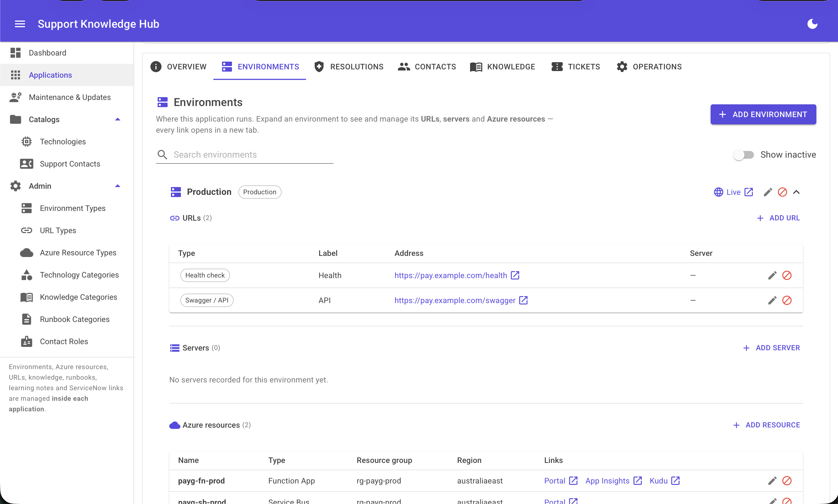Click the Support Knowledge Hub title

(x=99, y=24)
